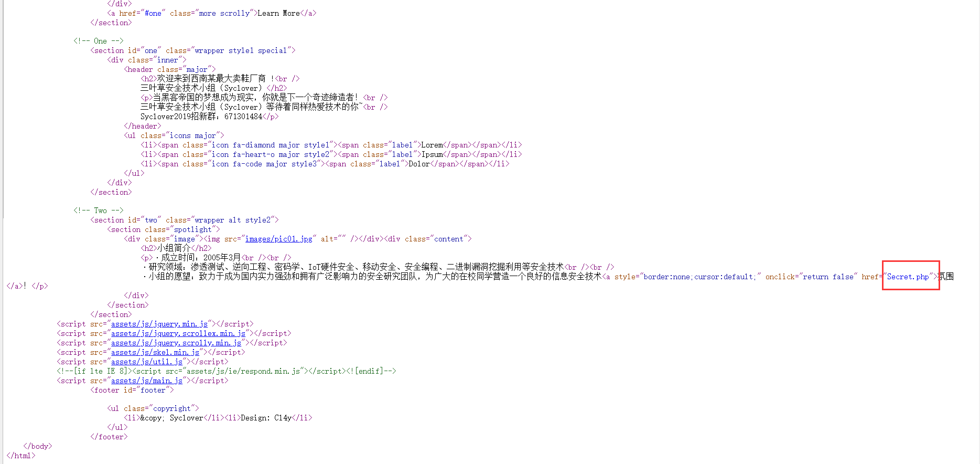Click the ul class="icons major" tag
Screen dimensions: 980x464
pos(174,135)
